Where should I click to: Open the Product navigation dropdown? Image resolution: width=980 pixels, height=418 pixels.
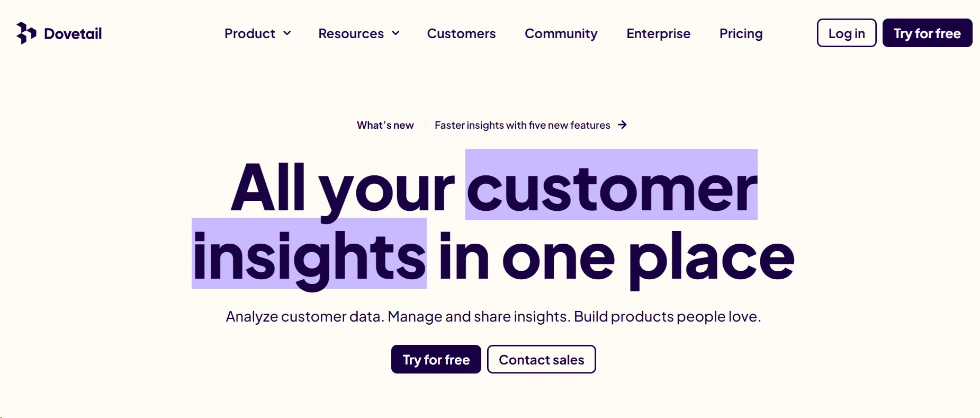point(250,33)
